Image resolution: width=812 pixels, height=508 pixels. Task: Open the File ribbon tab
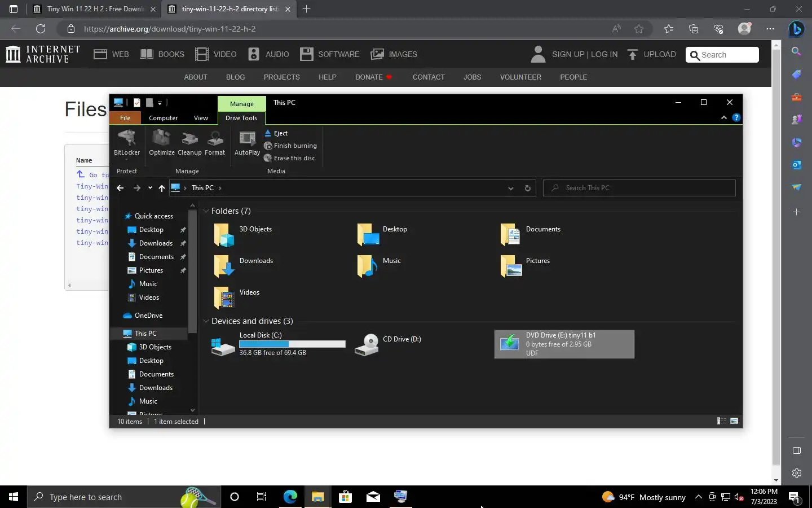coord(125,118)
